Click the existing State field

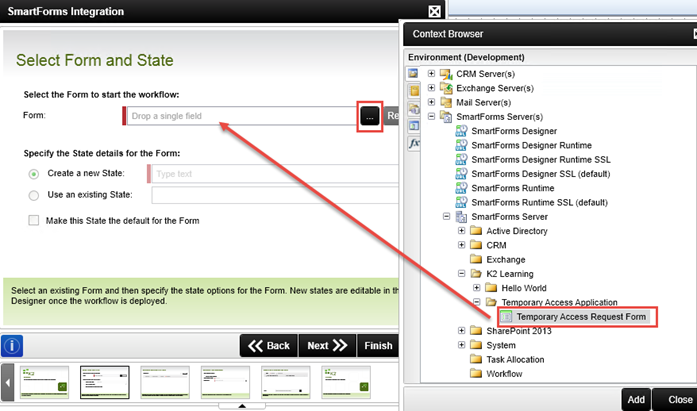[275, 195]
